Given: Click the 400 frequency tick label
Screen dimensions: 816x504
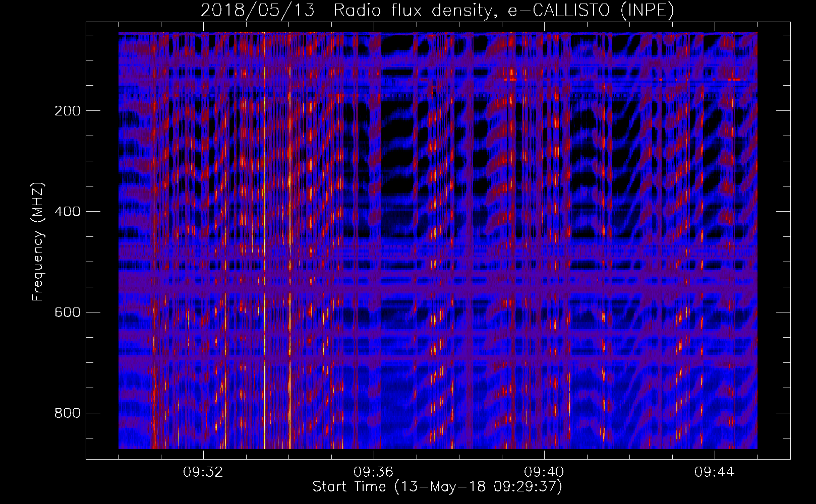Looking at the screenshot, I should coord(67,212).
